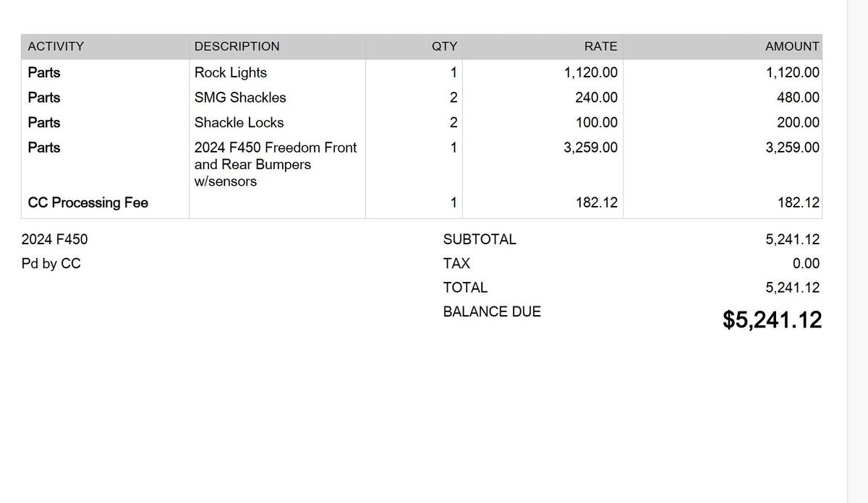Click the QTY column header

444,46
